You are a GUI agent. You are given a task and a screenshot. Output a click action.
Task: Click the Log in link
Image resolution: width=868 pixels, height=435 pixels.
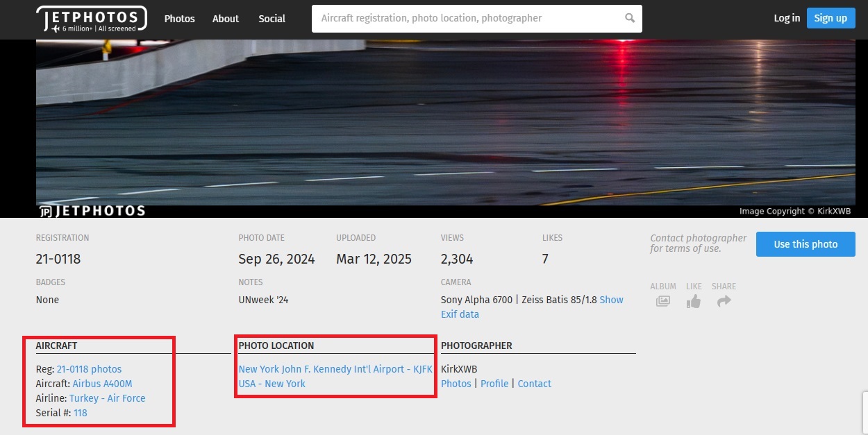(787, 19)
